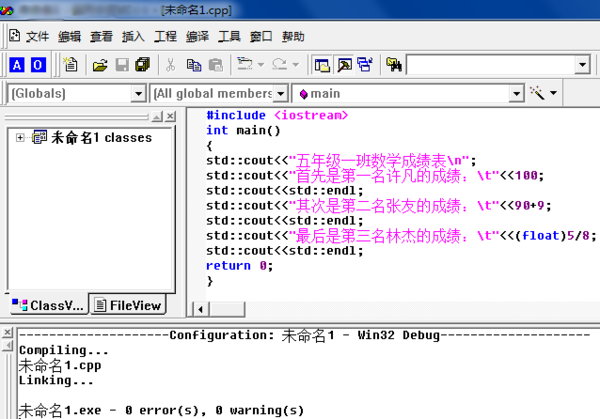Switch to the FileView tab
Screen dimensions: 600x419
[x=126, y=305]
